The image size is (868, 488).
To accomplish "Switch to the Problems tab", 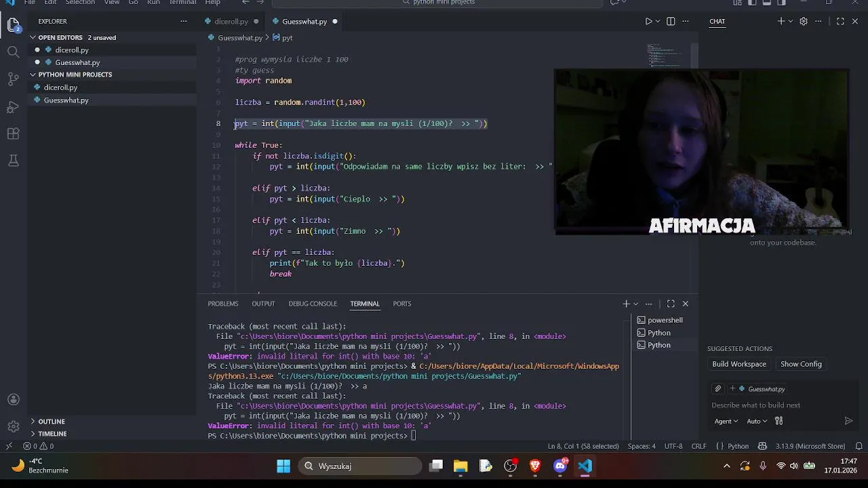I will point(223,304).
